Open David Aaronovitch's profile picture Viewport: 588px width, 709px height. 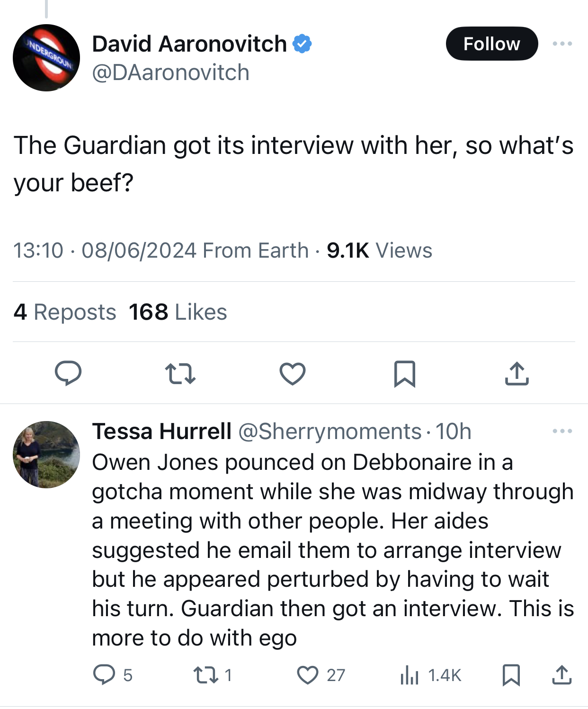(x=46, y=58)
